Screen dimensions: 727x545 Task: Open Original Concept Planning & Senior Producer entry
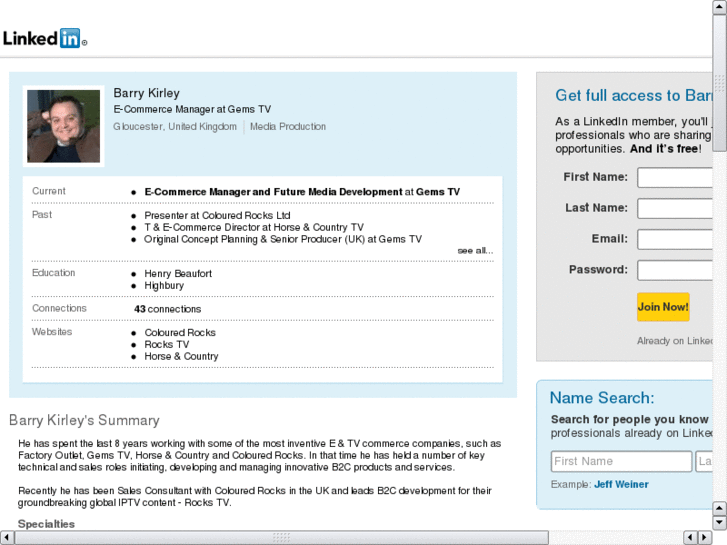coord(283,239)
